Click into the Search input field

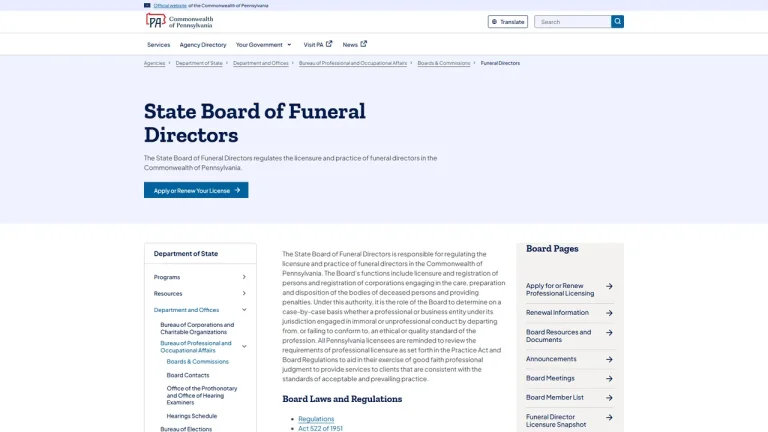(573, 22)
